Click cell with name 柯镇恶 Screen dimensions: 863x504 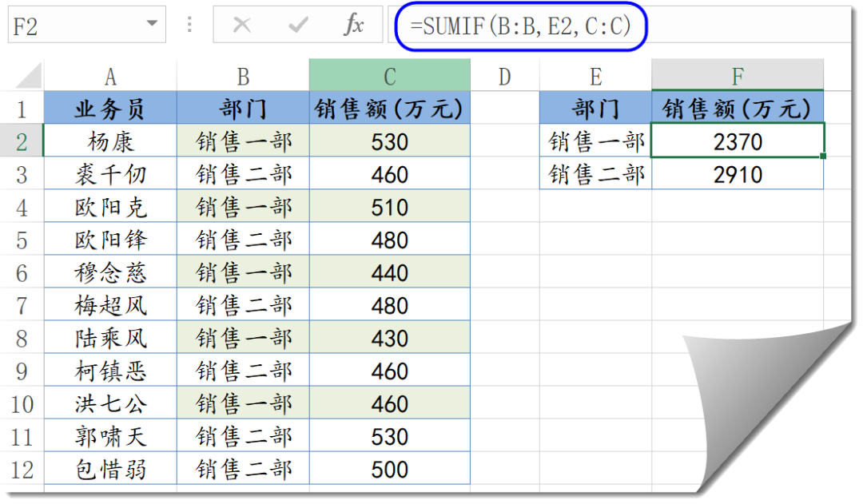coord(110,371)
